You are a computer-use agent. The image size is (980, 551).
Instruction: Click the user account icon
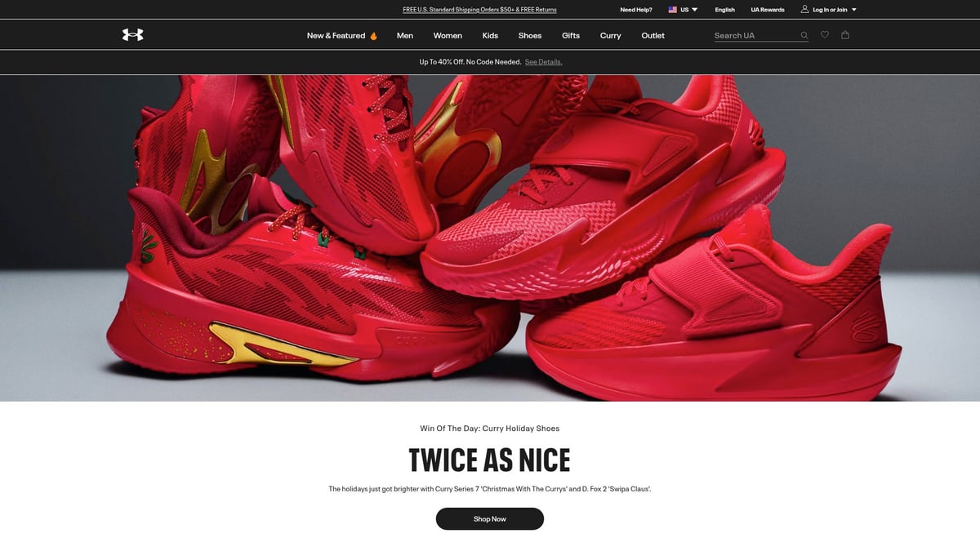[x=804, y=10]
